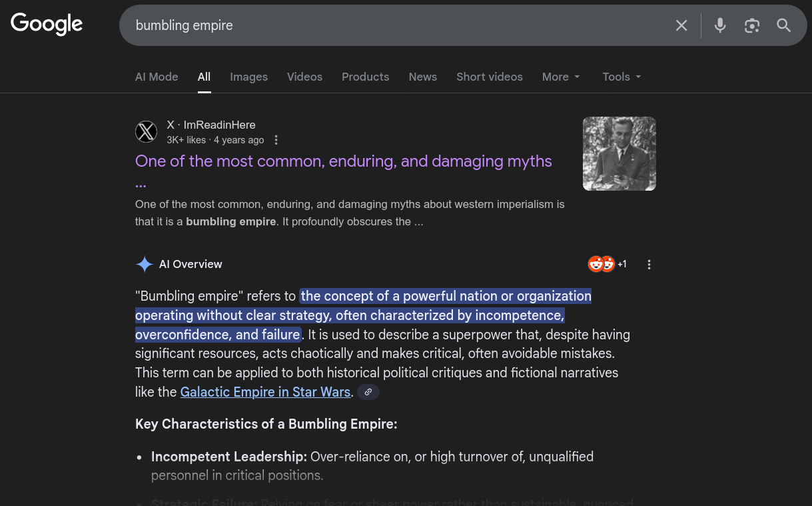Click the black-and-white photo thumbnail
Image resolution: width=812 pixels, height=506 pixels.
[x=619, y=153]
